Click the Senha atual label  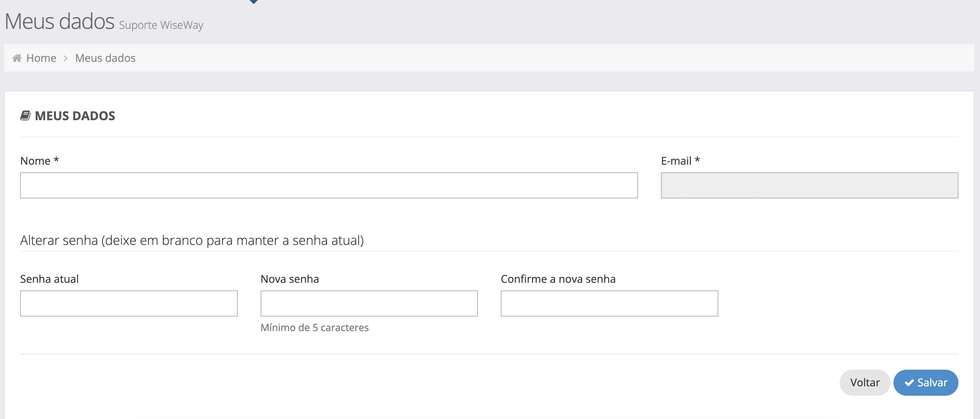[49, 279]
